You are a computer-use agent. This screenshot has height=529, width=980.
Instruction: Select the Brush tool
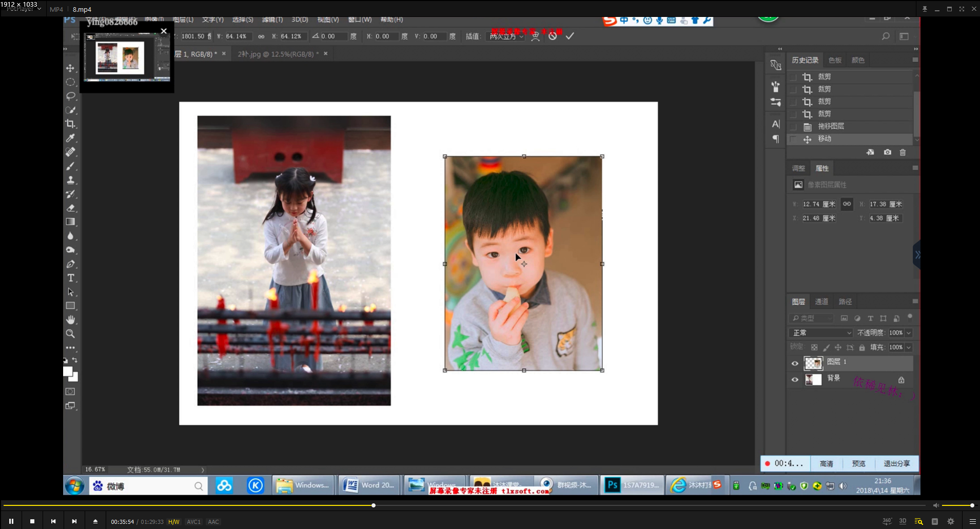pos(70,166)
